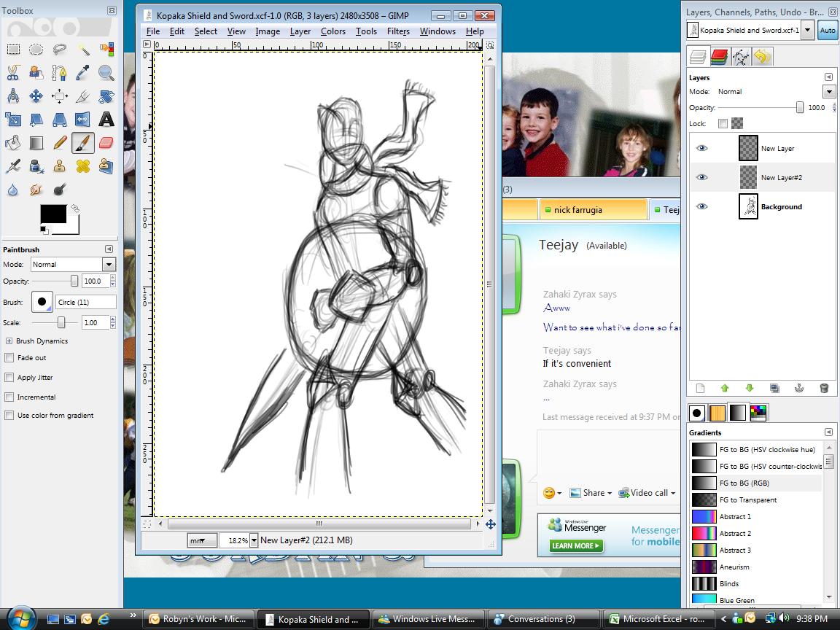The height and width of the screenshot is (630, 840).
Task: Select the Fuzzy Select tool
Action: [x=82, y=49]
